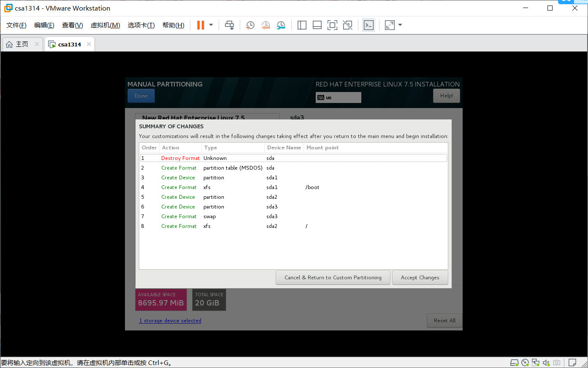Expand the stretch display dropdown arrow
588x368 pixels.
pos(400,25)
